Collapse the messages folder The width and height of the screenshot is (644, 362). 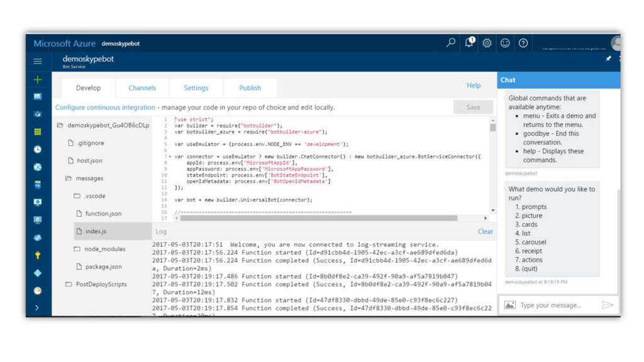[85, 178]
